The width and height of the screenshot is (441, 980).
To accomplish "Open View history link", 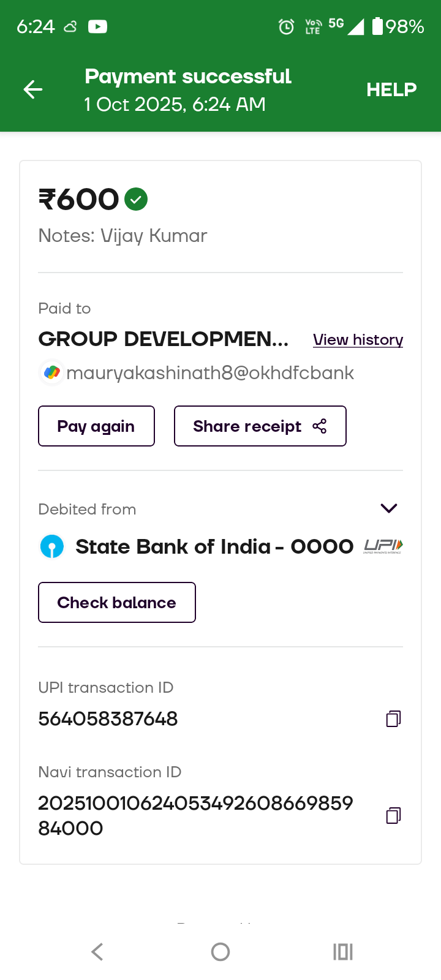I will pos(358,340).
